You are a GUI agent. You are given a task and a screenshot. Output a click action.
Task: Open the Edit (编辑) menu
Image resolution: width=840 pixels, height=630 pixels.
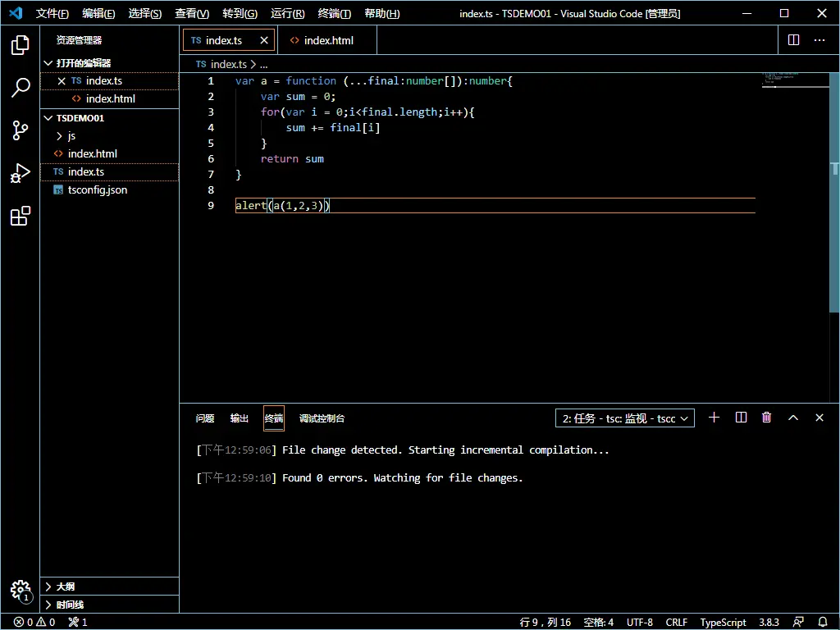coord(98,13)
